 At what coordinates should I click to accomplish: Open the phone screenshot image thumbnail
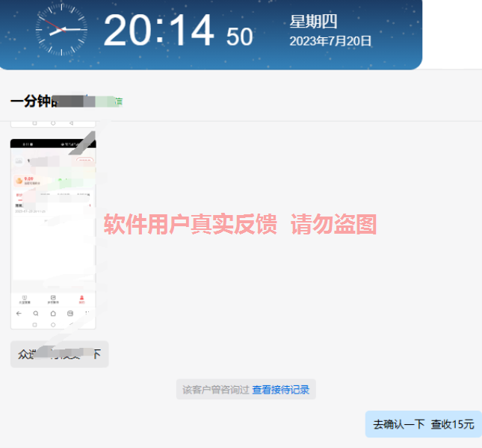pyautogui.click(x=53, y=234)
